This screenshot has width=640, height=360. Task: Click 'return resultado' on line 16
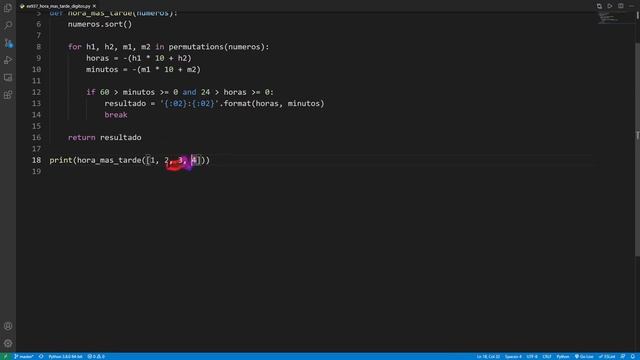(104, 138)
